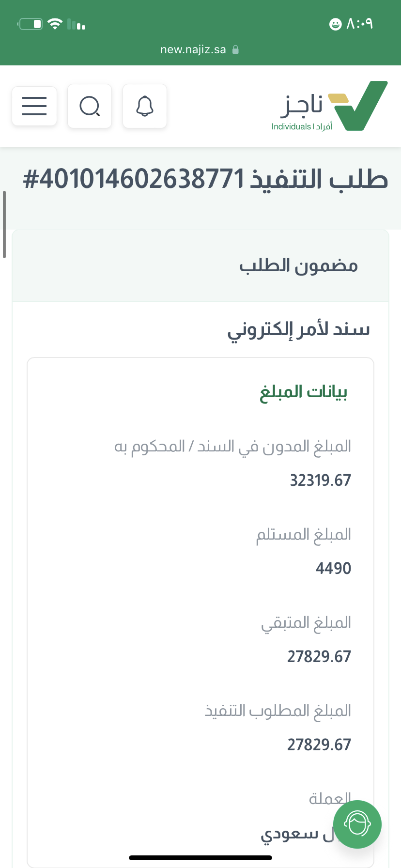This screenshot has height=868, width=401.
Task: Click the Najiz checkmark logo
Action: point(361,106)
